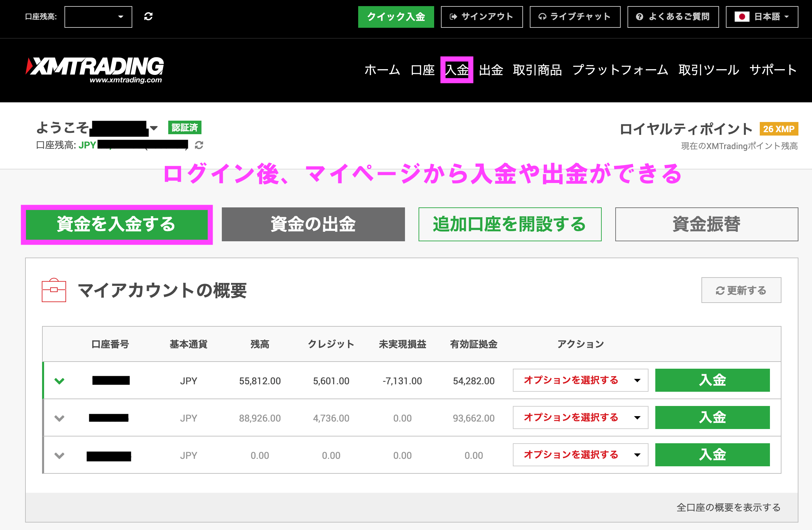The image size is (812, 530).
Task: Click 入金 button in the 88,926.00 row
Action: 712,417
